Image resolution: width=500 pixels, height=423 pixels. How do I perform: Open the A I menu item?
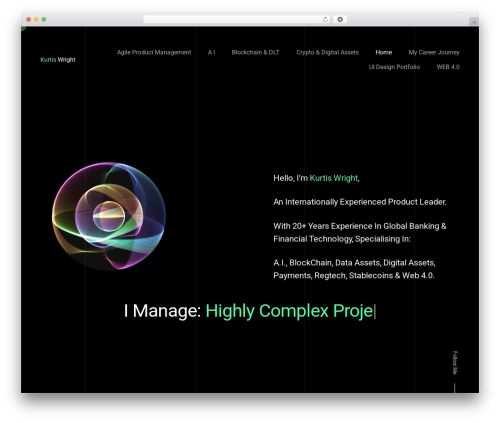211,52
